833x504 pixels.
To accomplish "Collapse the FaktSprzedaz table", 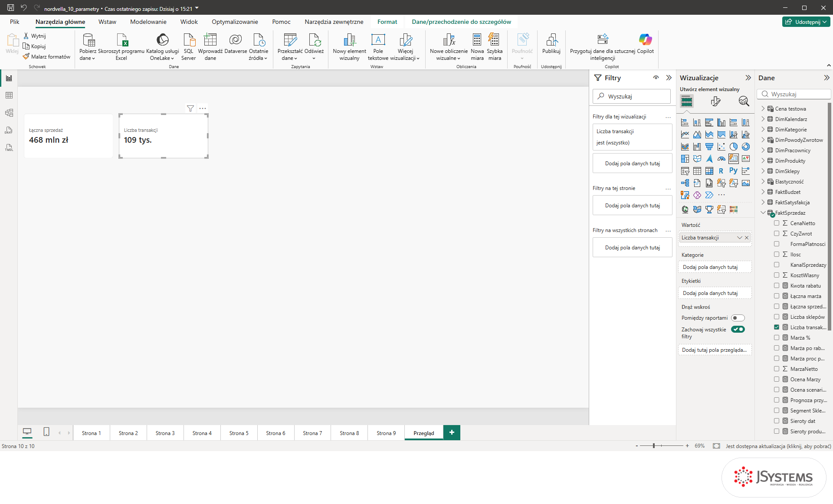I will 763,213.
